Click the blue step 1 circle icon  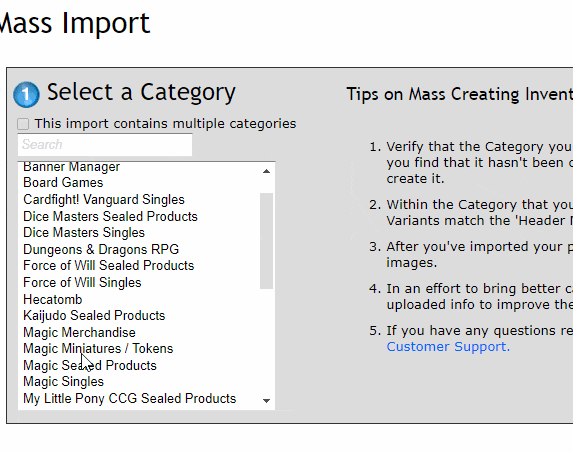[x=26, y=94]
